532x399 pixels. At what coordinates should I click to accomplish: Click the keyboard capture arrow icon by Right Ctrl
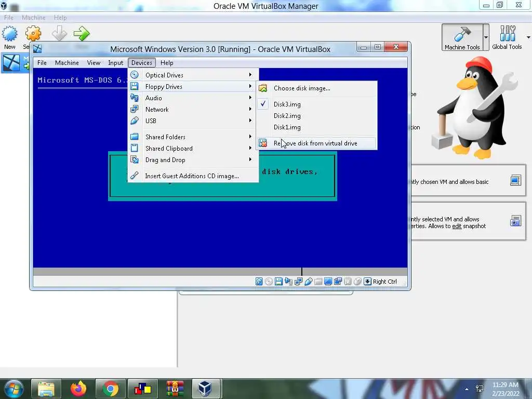[x=367, y=281]
